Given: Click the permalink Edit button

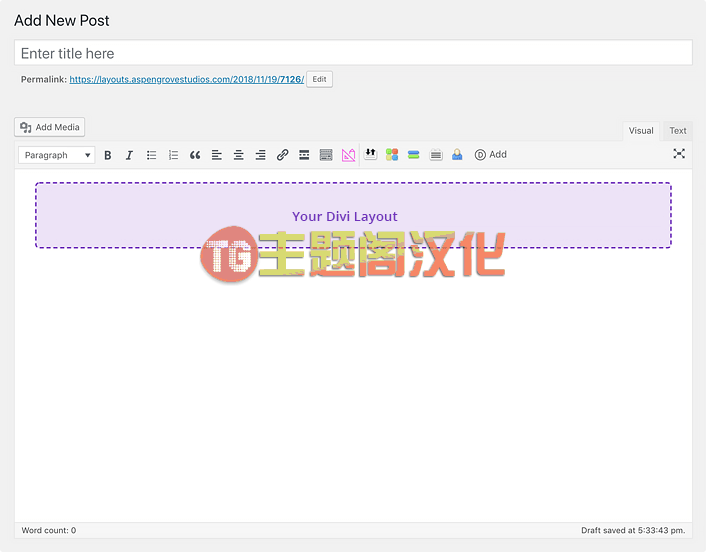Looking at the screenshot, I should tap(319, 79).
